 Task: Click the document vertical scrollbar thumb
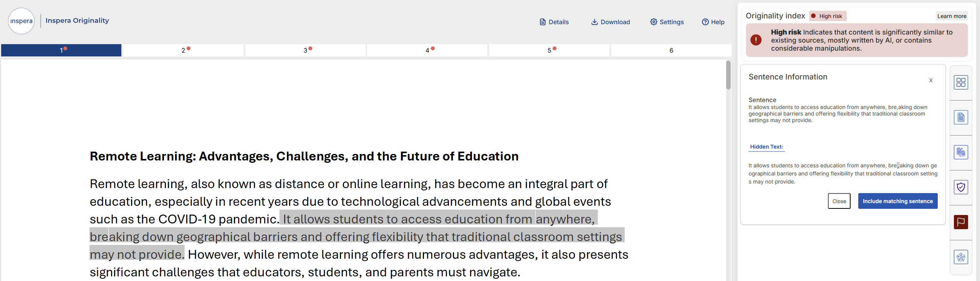728,75
